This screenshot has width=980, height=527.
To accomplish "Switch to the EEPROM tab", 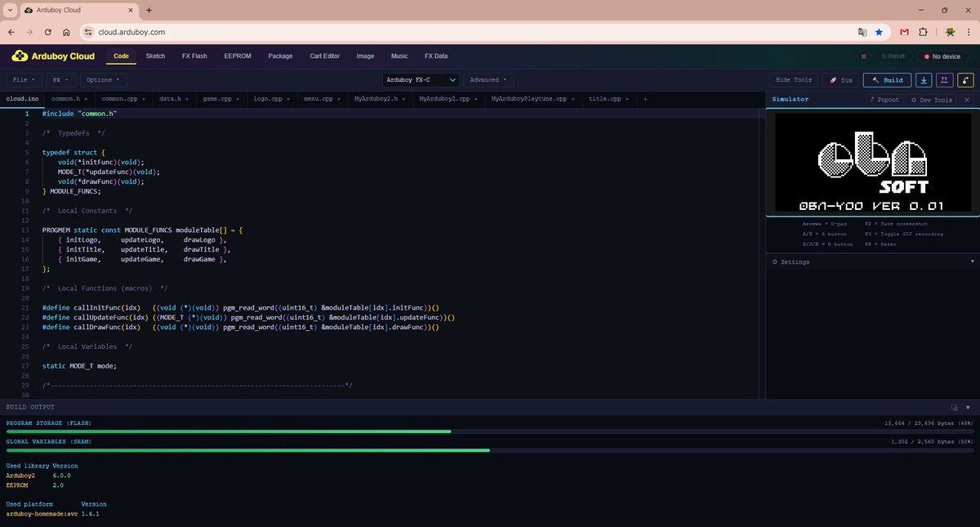I will [x=237, y=56].
